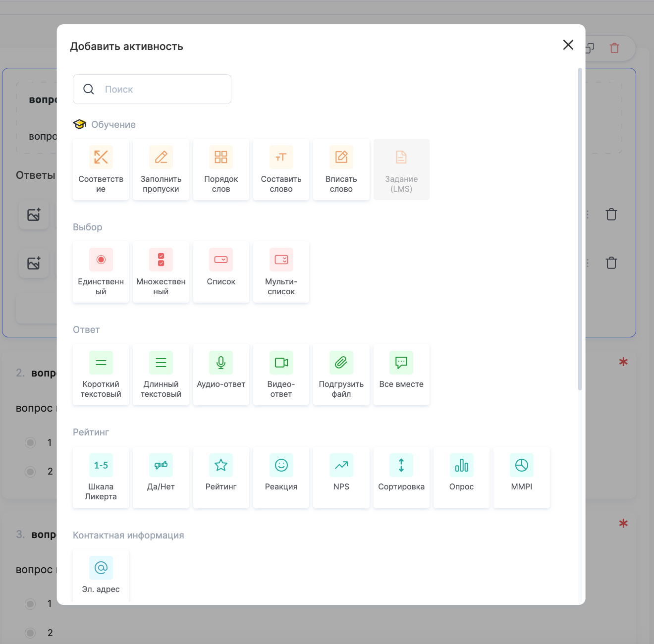Choose the NPS rating activity
Viewport: 654px width, 644px height.
[x=341, y=477]
